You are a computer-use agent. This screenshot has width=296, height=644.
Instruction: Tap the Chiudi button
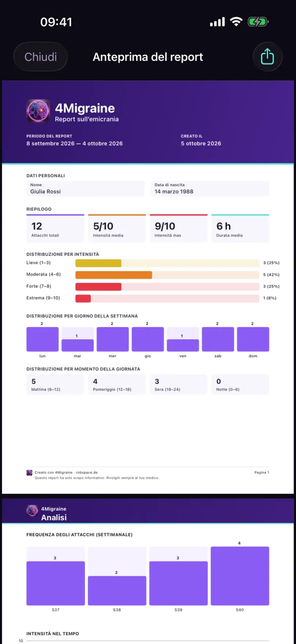pyautogui.click(x=40, y=57)
